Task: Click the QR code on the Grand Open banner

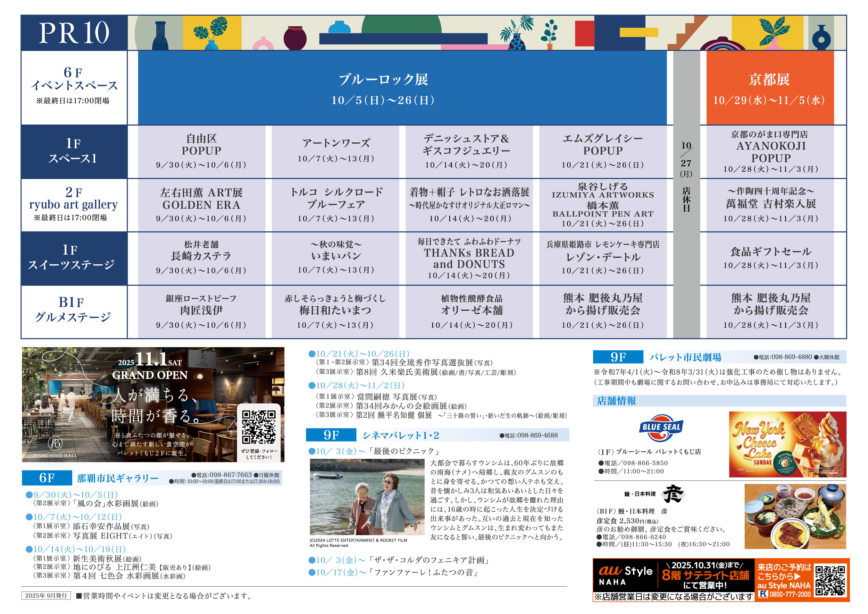Action: click(259, 427)
